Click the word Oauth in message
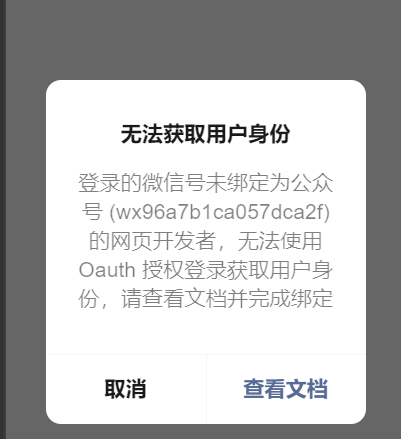This screenshot has height=439, width=401. 107,269
